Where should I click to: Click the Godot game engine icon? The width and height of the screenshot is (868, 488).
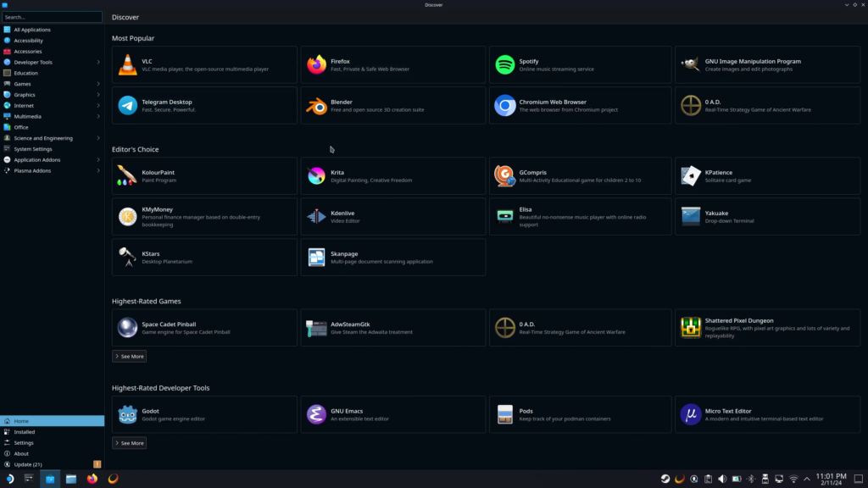[x=127, y=414]
